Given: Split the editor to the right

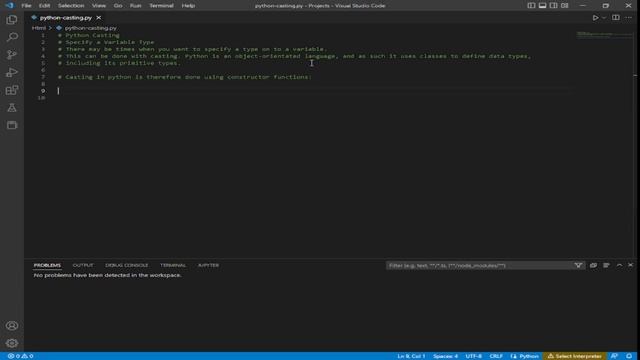Looking at the screenshot, I should (616, 18).
